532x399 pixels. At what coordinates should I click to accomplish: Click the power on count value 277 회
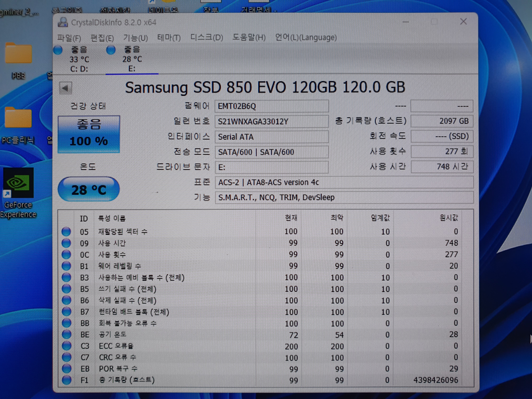point(442,151)
